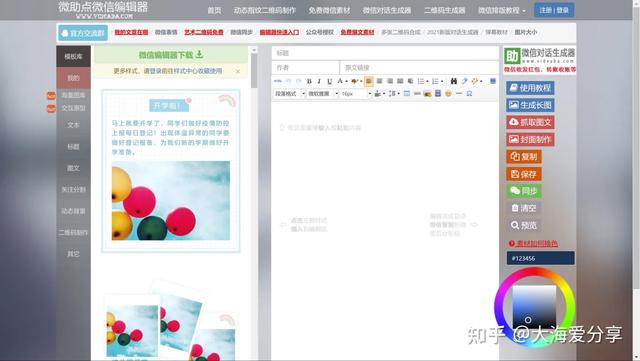The height and width of the screenshot is (361, 640).
Task: Go to 首页 in top navigation
Action: tap(214, 10)
